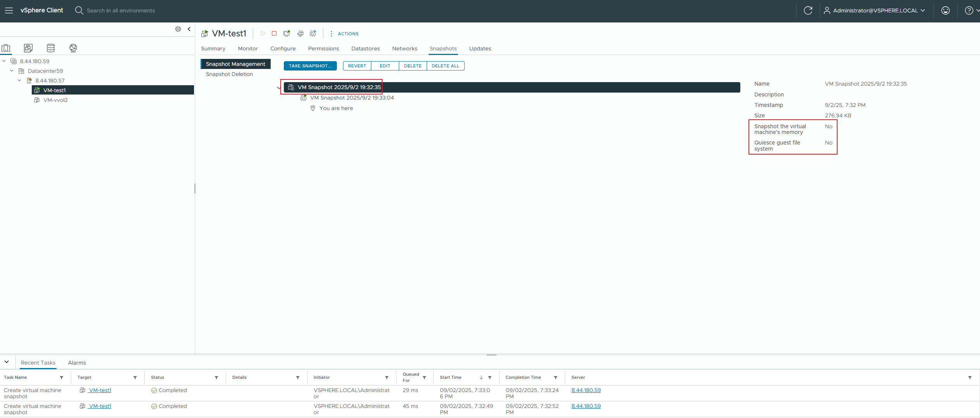Click vCenter 8.44.180.59 tree icon
The image size is (980, 418).
pyautogui.click(x=14, y=61)
